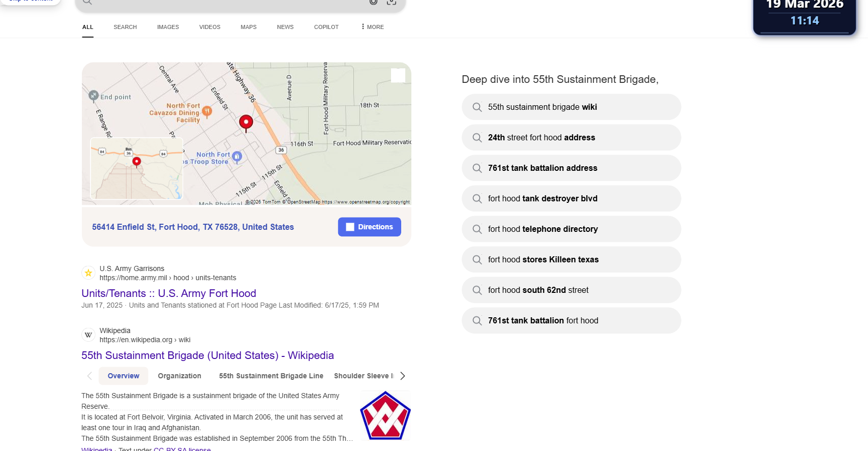Click the Highway 36 shield on map
The height and width of the screenshot is (451, 868).
(281, 150)
